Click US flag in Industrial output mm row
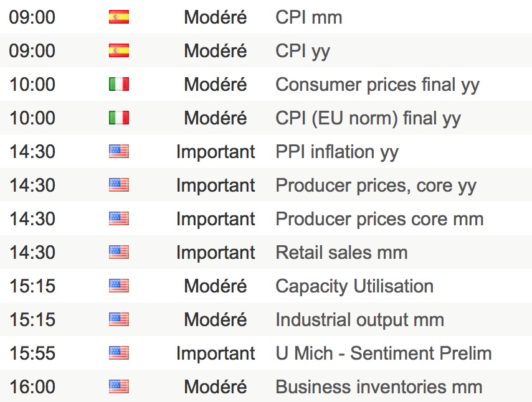This screenshot has width=532, height=402. 118,319
